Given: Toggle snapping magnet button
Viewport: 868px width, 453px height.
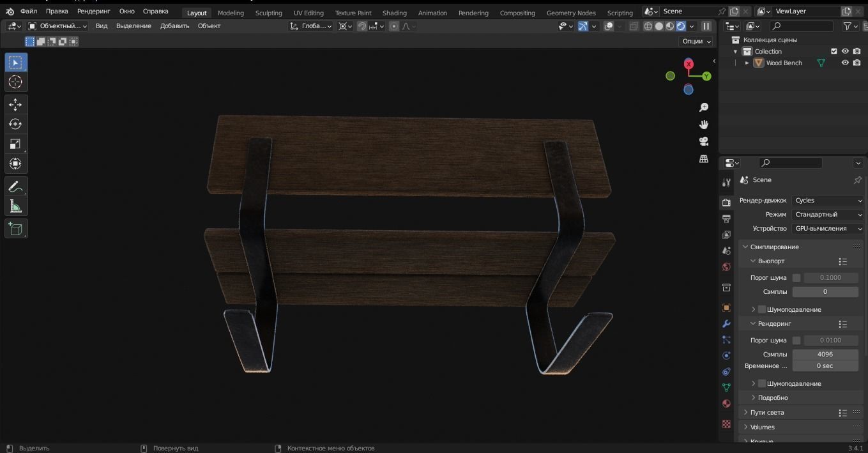Looking at the screenshot, I should tap(362, 26).
